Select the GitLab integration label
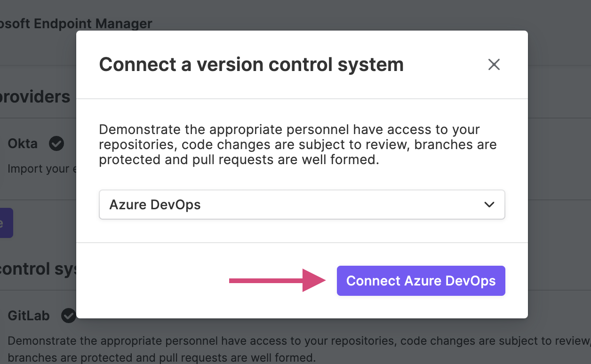This screenshot has height=364, width=591. pos(29,315)
